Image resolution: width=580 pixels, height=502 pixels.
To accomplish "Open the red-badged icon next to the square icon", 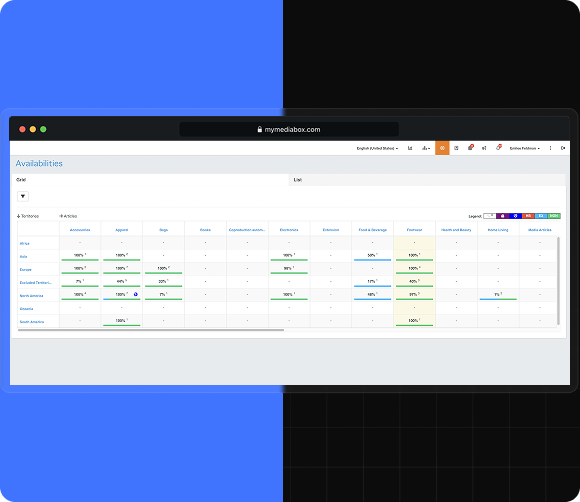I will click(470, 148).
